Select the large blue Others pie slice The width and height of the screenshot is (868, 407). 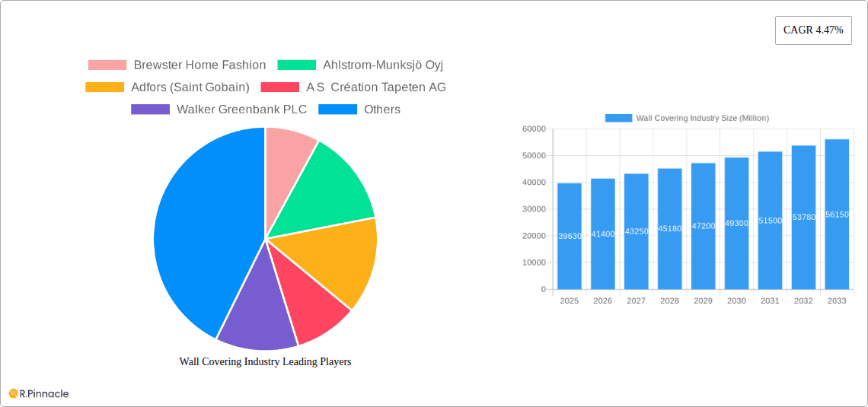coord(198,228)
